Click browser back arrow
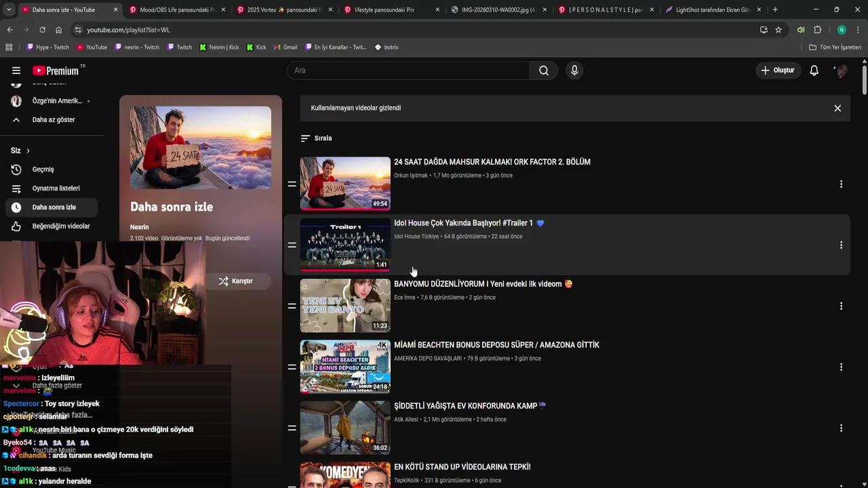 pyautogui.click(x=9, y=30)
